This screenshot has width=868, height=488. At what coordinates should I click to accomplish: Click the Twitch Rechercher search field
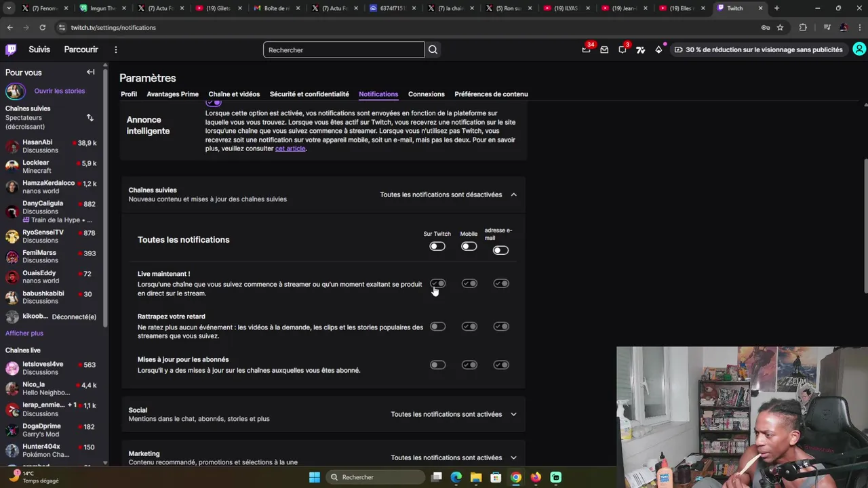(x=343, y=49)
